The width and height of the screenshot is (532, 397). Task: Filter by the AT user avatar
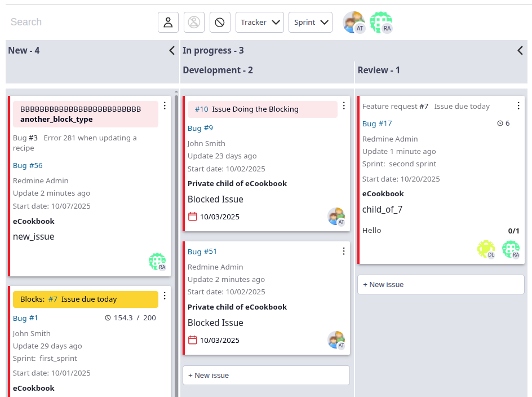(354, 23)
